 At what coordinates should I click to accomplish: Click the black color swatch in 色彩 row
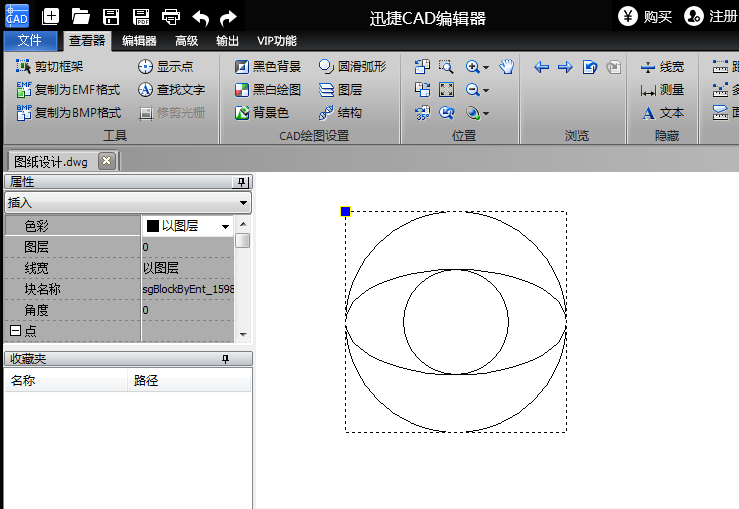coord(153,227)
